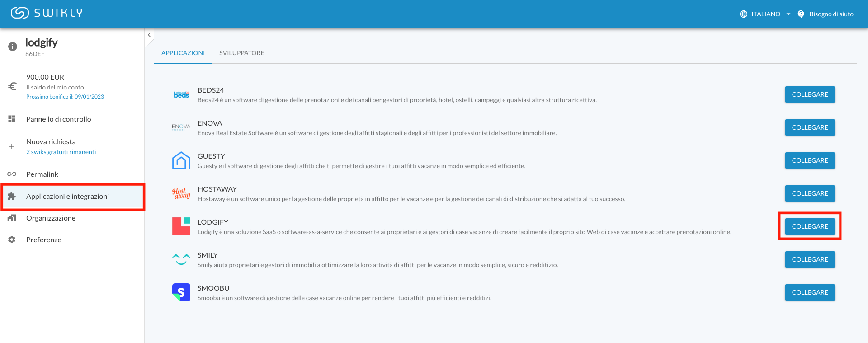The height and width of the screenshot is (343, 868).
Task: Click the Preferenze gear icon
Action: (12, 240)
